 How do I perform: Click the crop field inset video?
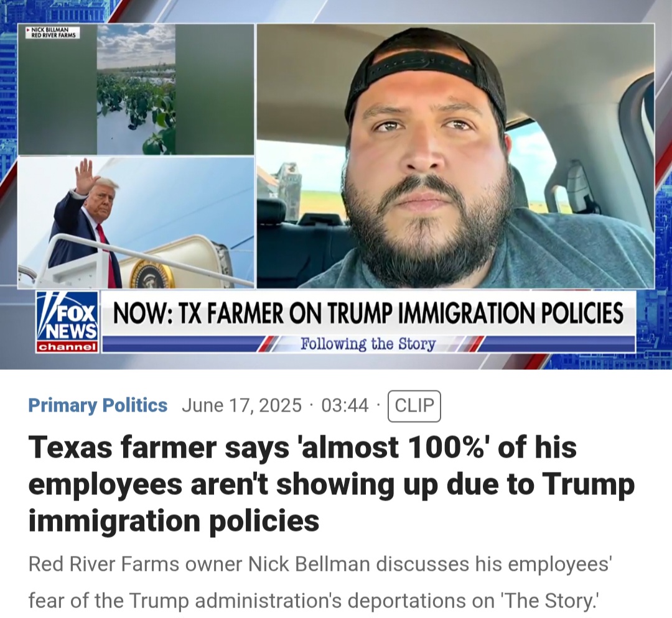click(136, 89)
